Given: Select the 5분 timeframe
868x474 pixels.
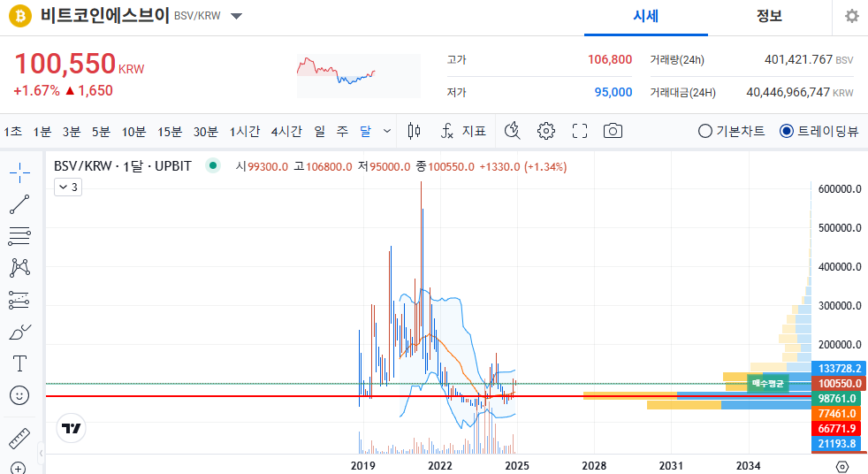Looking at the screenshot, I should click(101, 132).
